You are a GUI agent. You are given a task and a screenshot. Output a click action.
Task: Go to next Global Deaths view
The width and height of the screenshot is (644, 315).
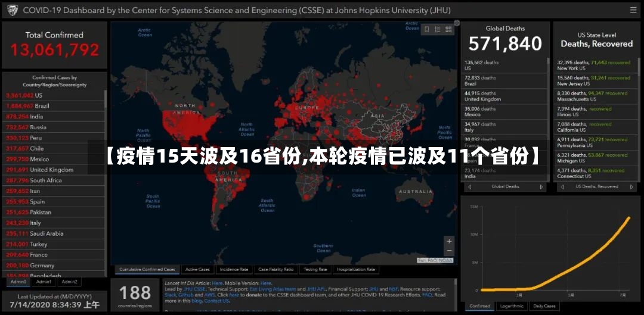coord(541,186)
